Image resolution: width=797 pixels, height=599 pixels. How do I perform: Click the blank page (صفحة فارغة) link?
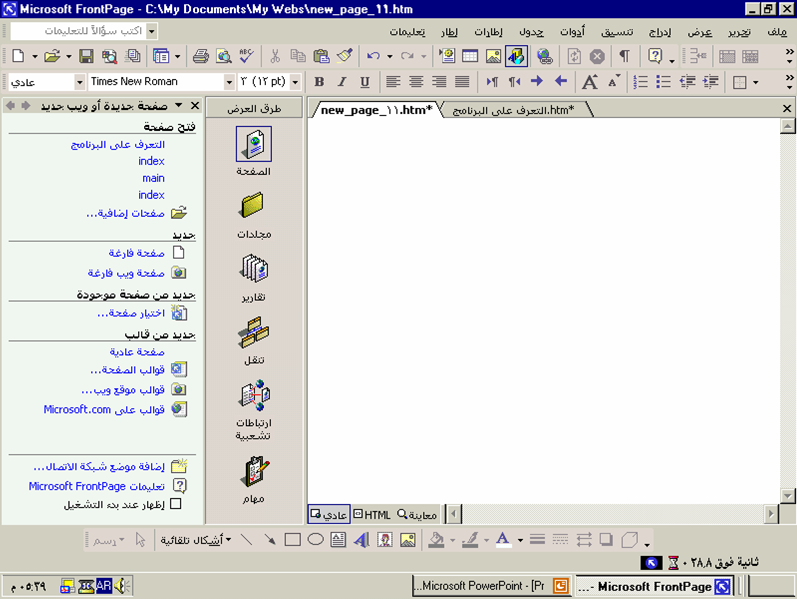click(x=136, y=253)
